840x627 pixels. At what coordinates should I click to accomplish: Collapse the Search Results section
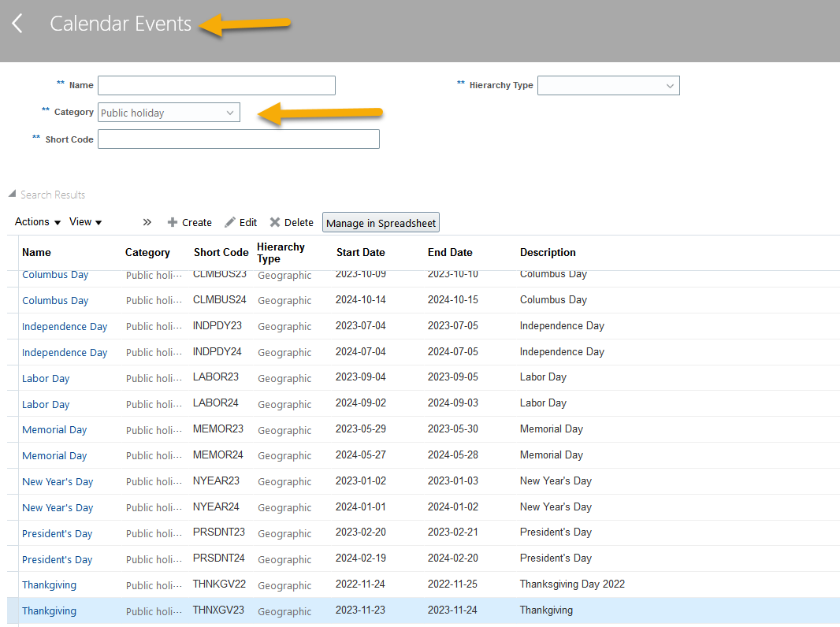tap(11, 194)
